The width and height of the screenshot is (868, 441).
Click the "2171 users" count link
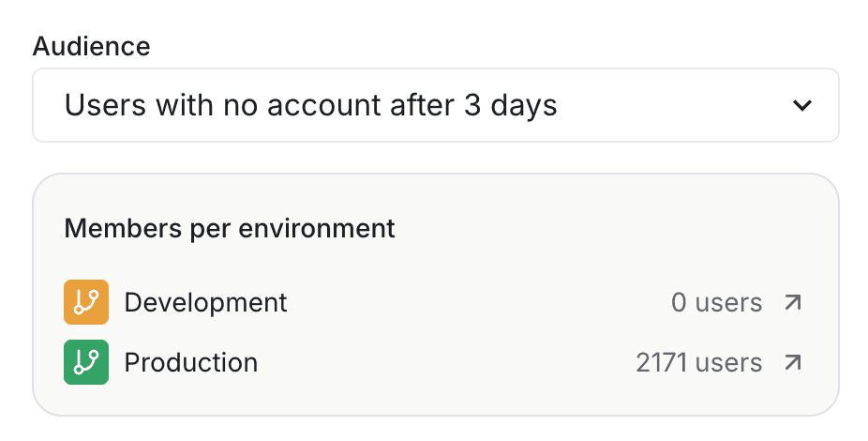698,362
